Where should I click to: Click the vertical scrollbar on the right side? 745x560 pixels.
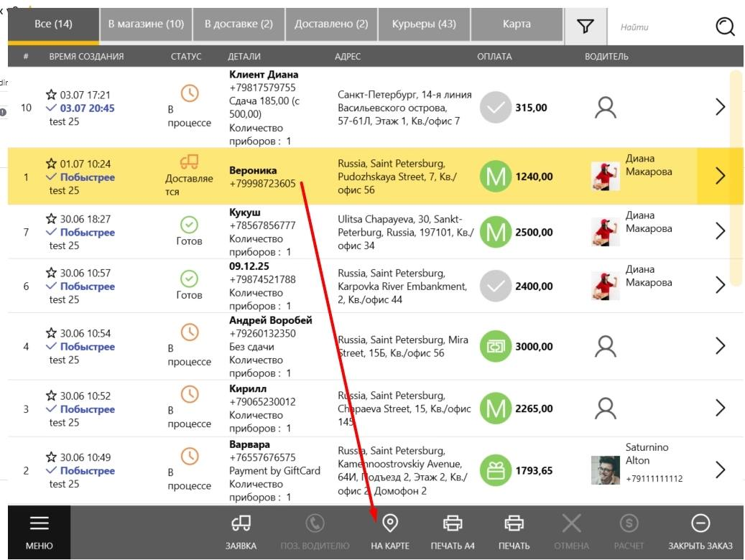(736, 178)
